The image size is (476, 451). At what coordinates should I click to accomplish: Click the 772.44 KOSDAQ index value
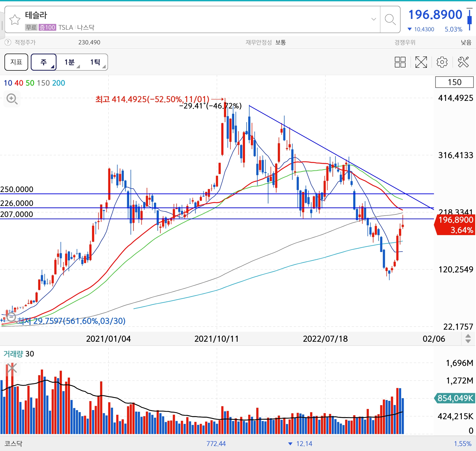216,444
